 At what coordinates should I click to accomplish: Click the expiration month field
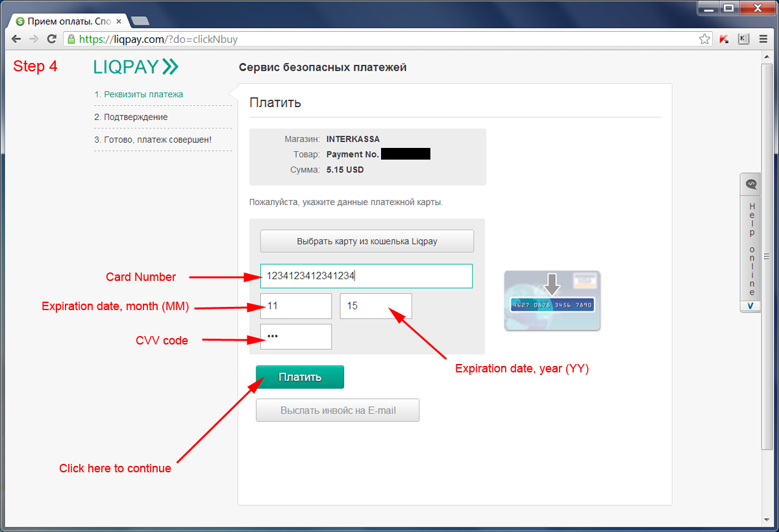(296, 306)
